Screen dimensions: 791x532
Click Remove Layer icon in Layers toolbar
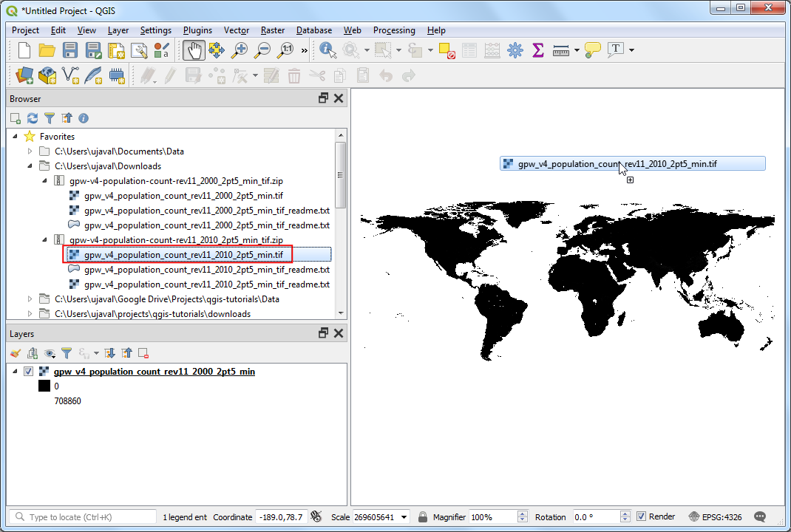pos(143,354)
